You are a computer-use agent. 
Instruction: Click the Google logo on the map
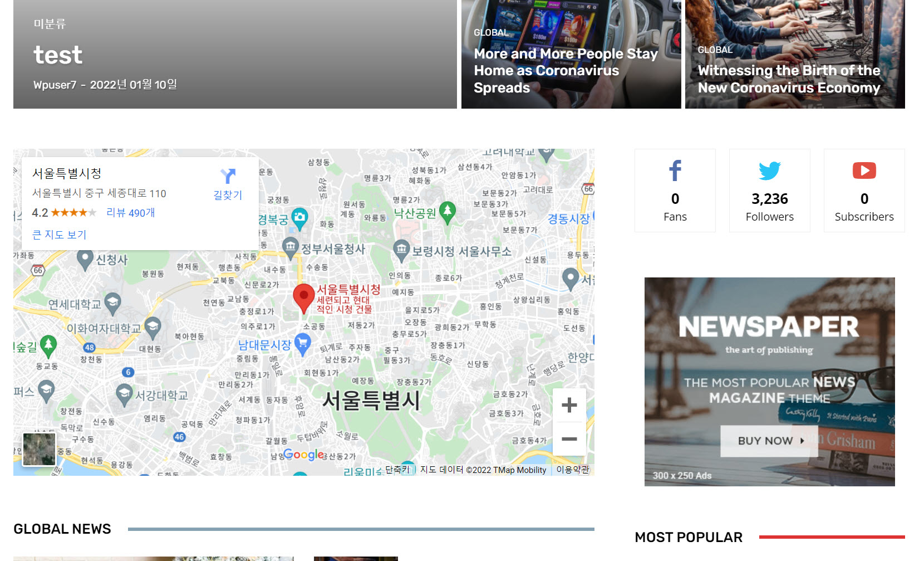point(303,455)
